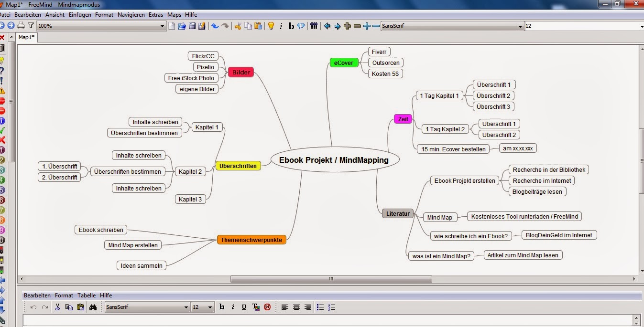Viewport: 644px width, 327px height.
Task: Align note text center
Action: coord(296,307)
